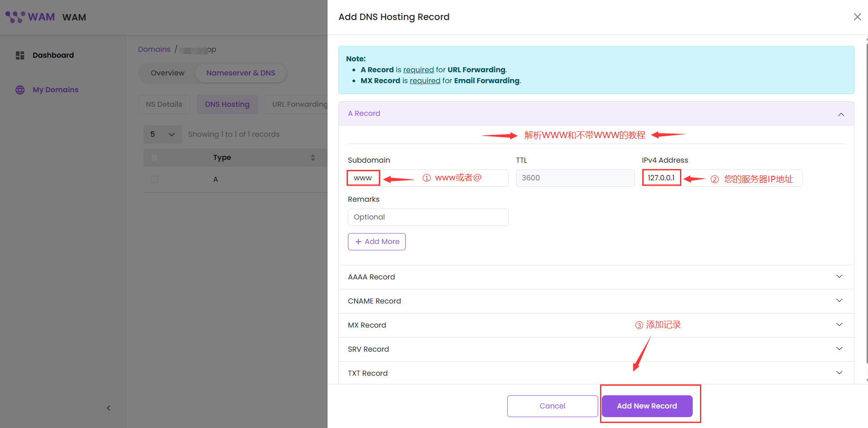Viewport: 868px width, 428px height.
Task: Open the records per page dropdown
Action: point(162,134)
